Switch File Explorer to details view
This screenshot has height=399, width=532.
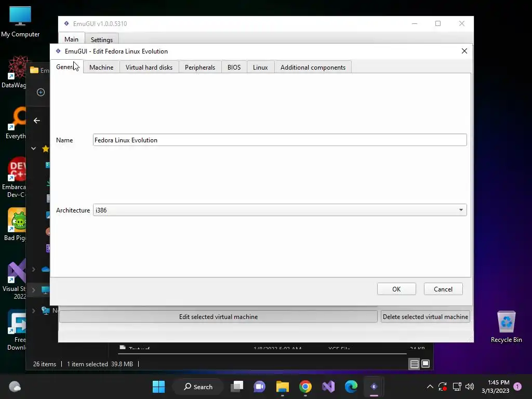tap(414, 364)
